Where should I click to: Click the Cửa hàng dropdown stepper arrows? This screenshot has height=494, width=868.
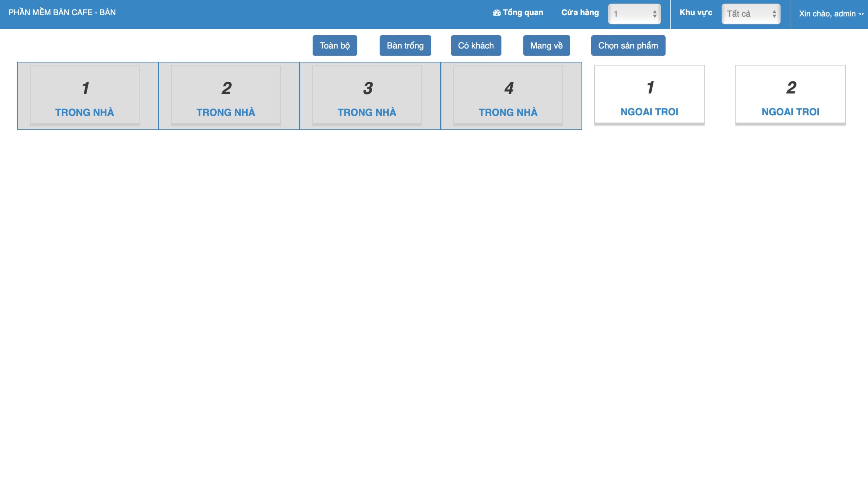pos(655,14)
